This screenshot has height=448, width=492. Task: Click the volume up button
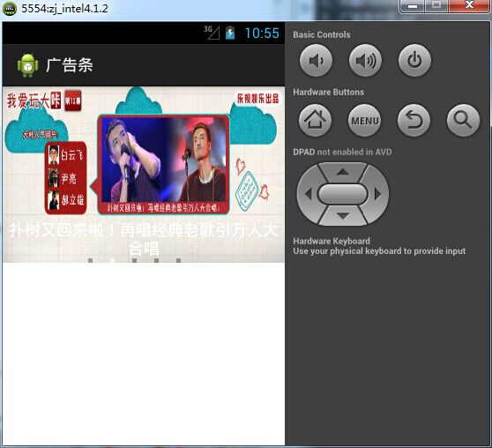point(365,61)
